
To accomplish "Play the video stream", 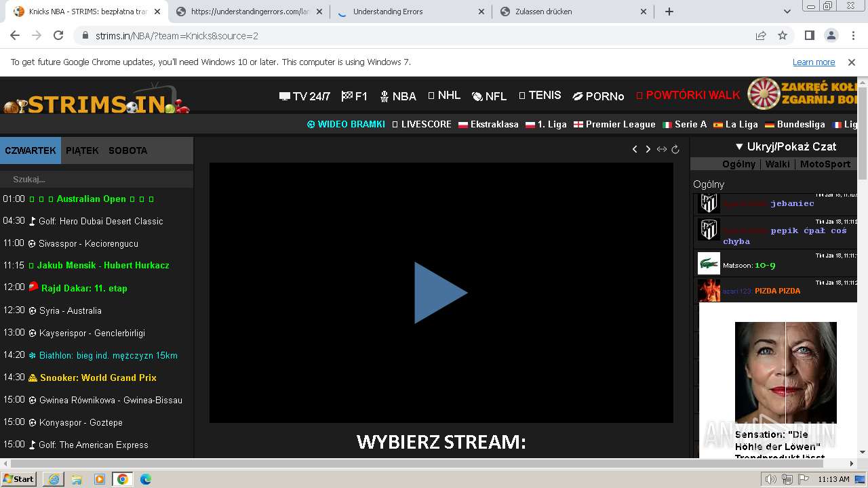I will 441,293.
